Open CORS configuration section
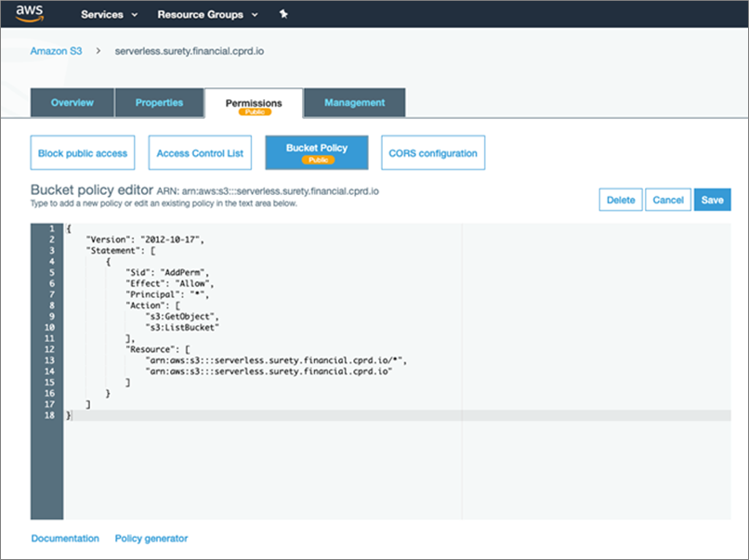The width and height of the screenshot is (749, 560). point(433,153)
